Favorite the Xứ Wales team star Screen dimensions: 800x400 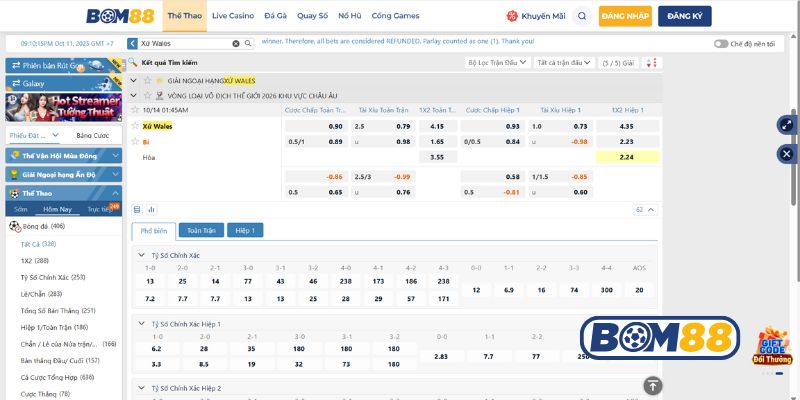coord(135,126)
